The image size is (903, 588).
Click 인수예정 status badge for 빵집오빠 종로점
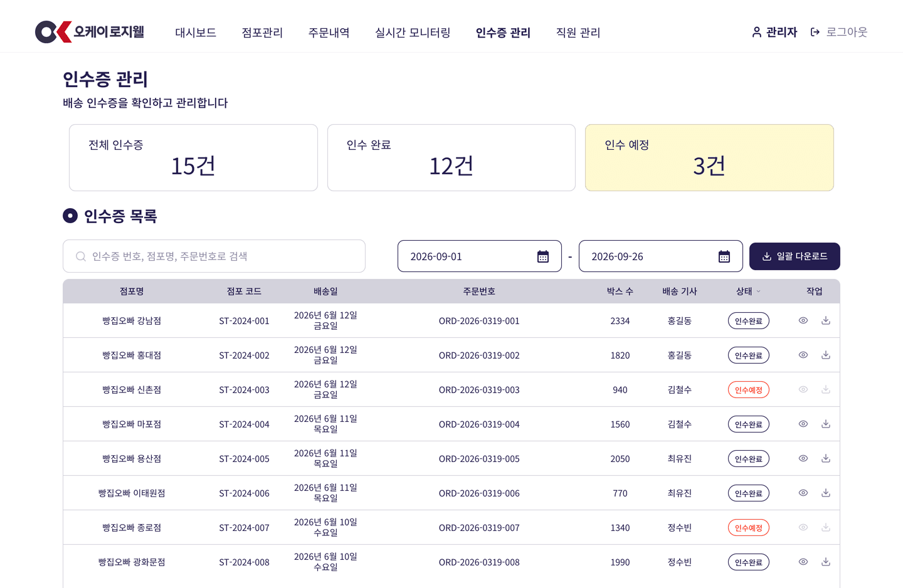(x=749, y=528)
